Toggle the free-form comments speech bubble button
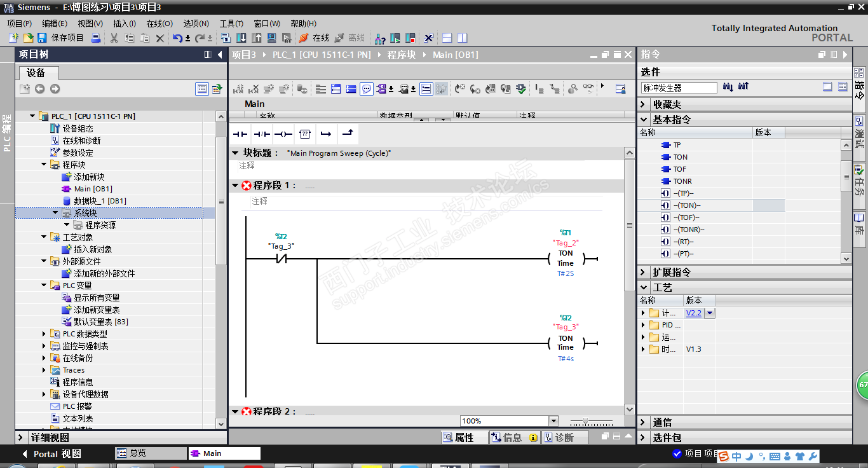The image size is (868, 468). click(367, 89)
